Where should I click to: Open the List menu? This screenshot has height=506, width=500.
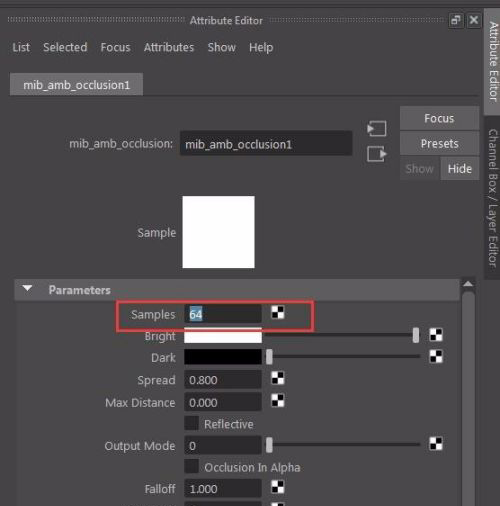tap(21, 47)
